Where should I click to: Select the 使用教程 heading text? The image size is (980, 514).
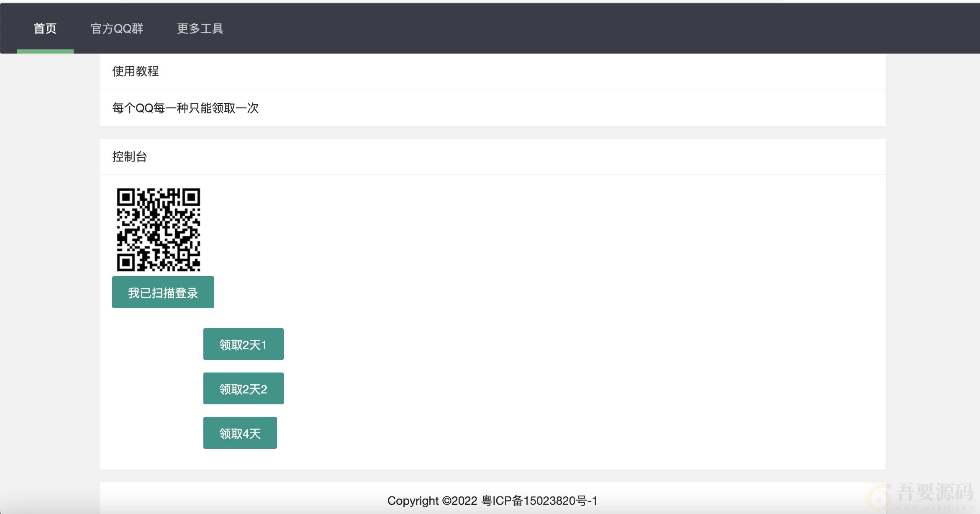[x=136, y=71]
